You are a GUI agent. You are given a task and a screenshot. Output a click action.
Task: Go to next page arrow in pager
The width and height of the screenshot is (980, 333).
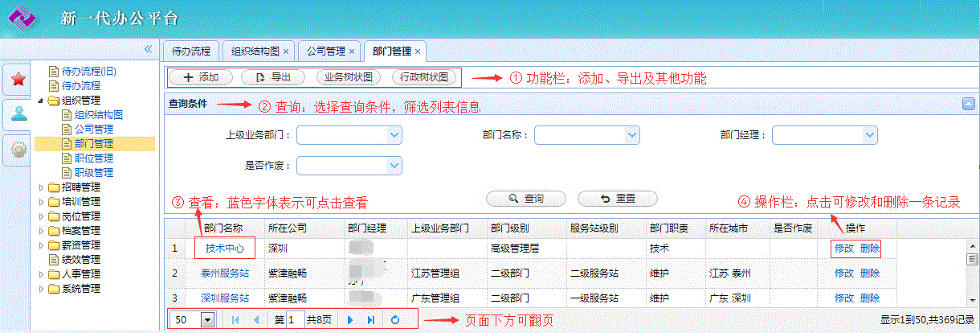pyautogui.click(x=350, y=319)
